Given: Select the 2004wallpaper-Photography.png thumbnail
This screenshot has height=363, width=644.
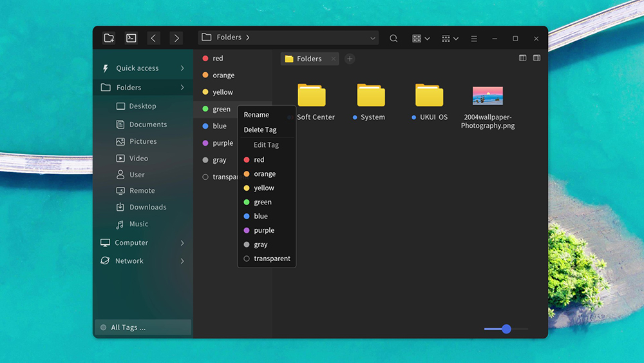Looking at the screenshot, I should [488, 96].
